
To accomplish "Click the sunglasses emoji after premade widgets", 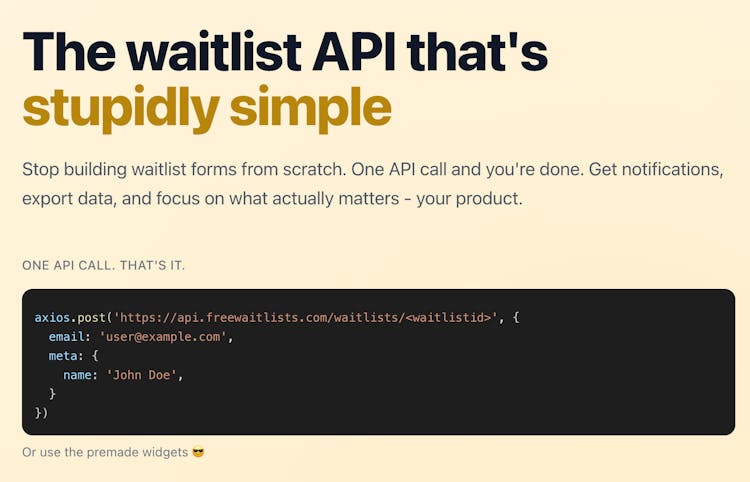I will coord(197,452).
